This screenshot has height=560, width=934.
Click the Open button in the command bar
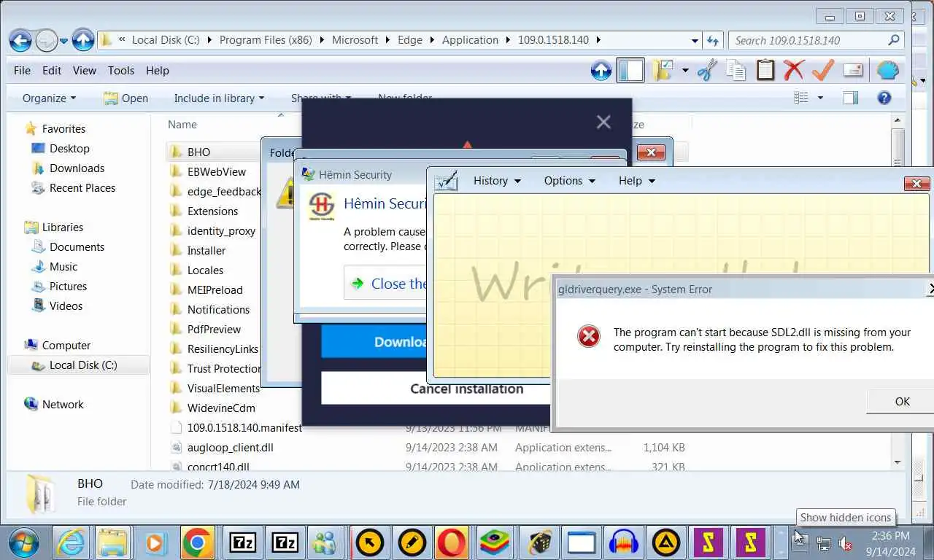click(x=126, y=98)
